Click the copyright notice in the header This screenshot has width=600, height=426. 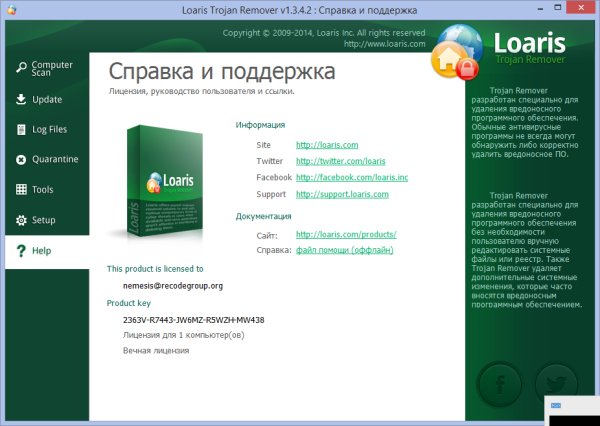[324, 33]
